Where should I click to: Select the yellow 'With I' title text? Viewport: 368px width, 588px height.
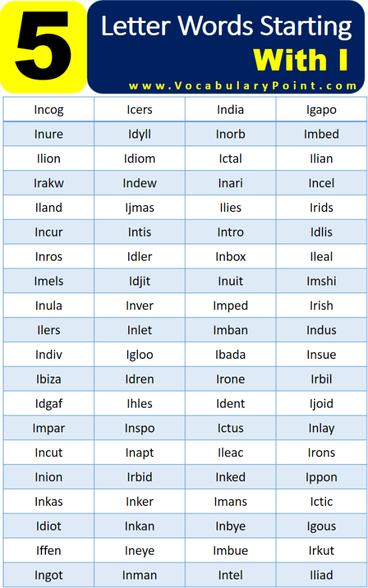301,60
